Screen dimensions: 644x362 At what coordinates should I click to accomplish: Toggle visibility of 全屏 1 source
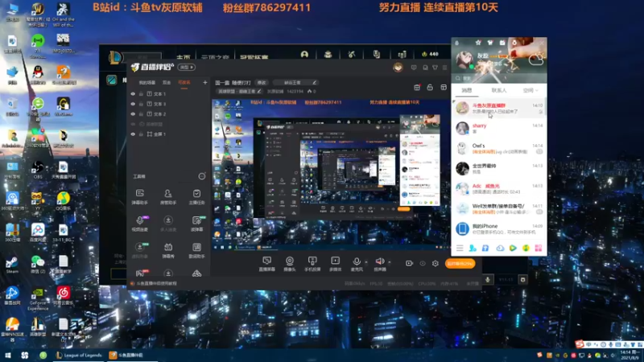click(x=133, y=134)
